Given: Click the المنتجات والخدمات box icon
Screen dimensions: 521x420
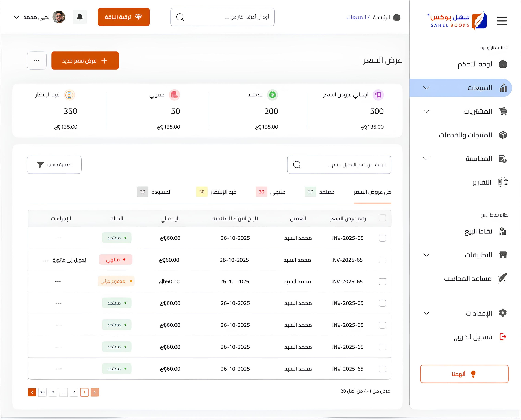Looking at the screenshot, I should coord(503,135).
